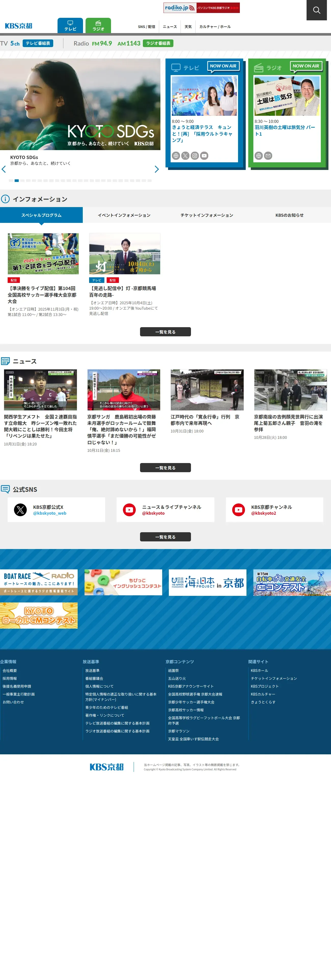Open the YouTube icon under the TV program
The height and width of the screenshot is (980, 331).
(x=204, y=156)
